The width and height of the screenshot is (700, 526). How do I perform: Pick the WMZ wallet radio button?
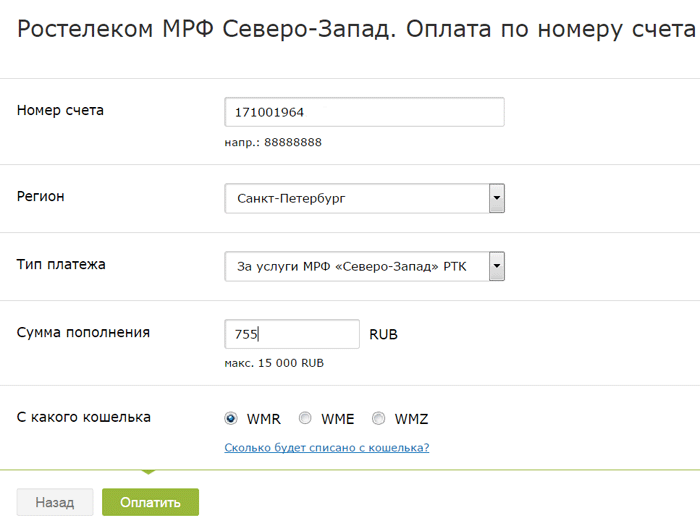click(379, 419)
